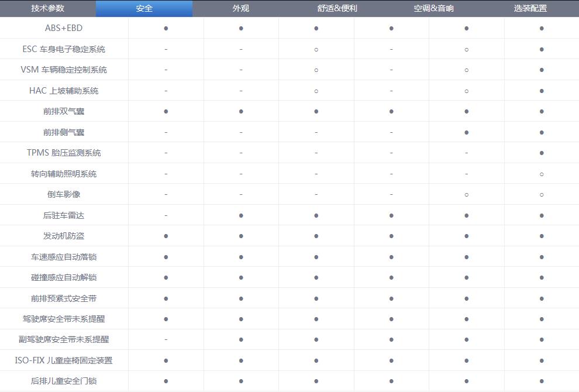
Task: Show the 空调&音响 tab
Action: (x=433, y=8)
